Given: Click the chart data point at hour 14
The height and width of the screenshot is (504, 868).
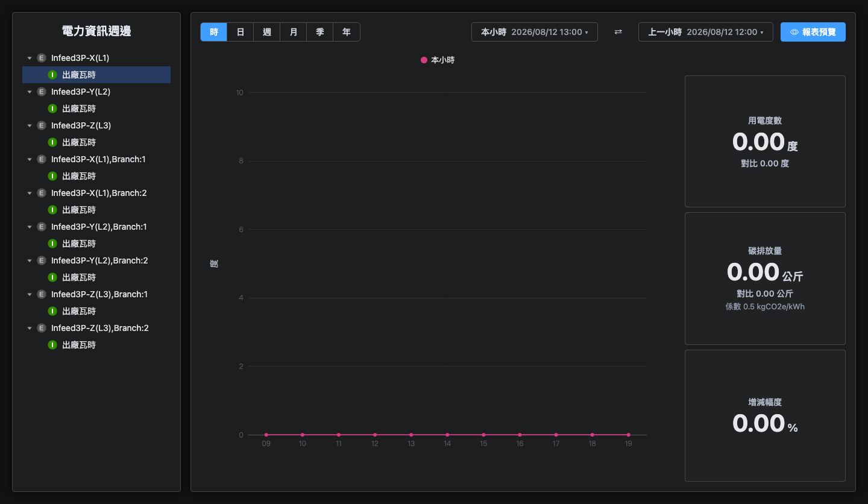Looking at the screenshot, I should [447, 435].
